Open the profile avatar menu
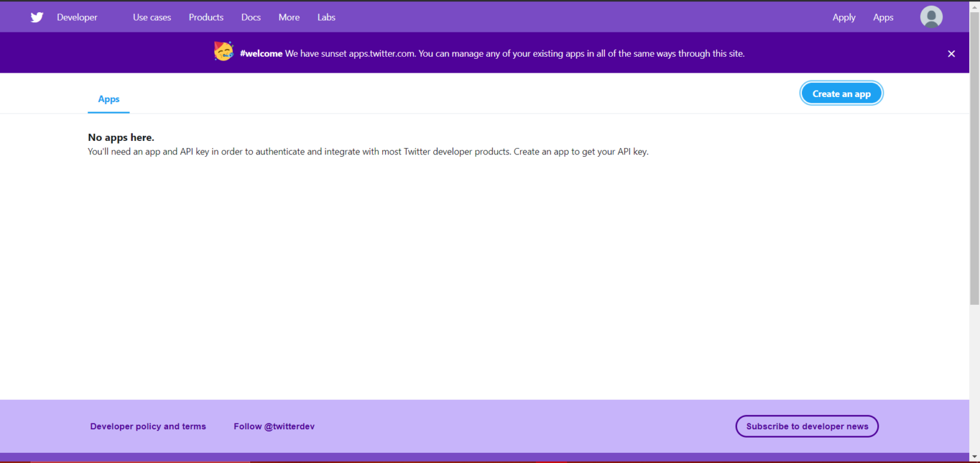Screen dimensions: 980x463 tap(931, 17)
